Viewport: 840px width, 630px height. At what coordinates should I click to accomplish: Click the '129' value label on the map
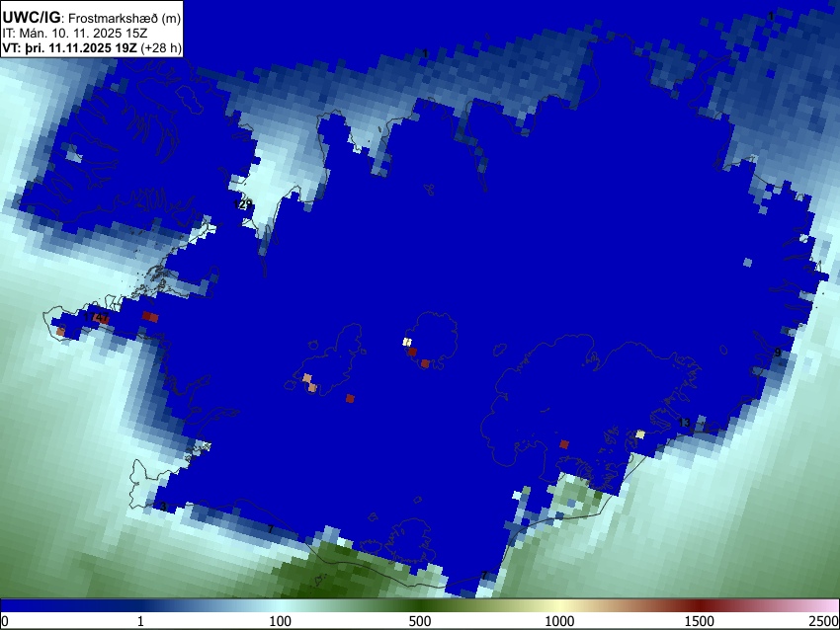(243, 204)
